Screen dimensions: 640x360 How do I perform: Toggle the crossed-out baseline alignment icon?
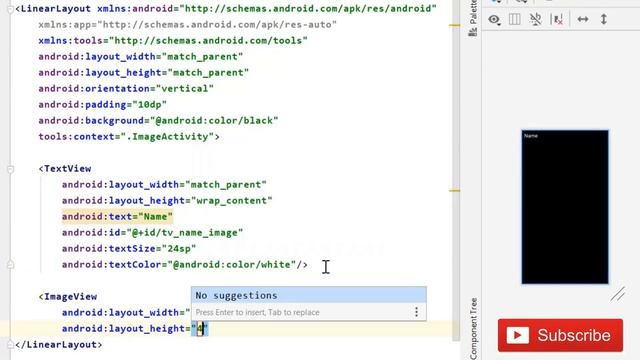[536, 19]
